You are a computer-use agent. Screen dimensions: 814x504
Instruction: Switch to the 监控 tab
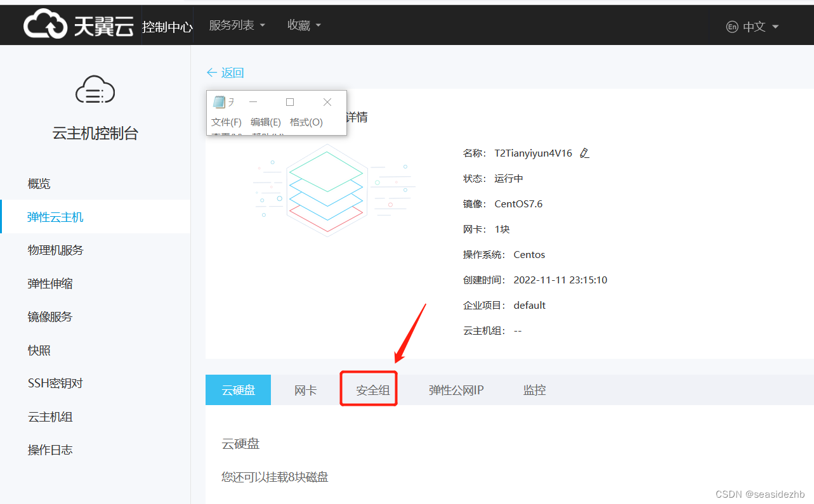pos(534,389)
